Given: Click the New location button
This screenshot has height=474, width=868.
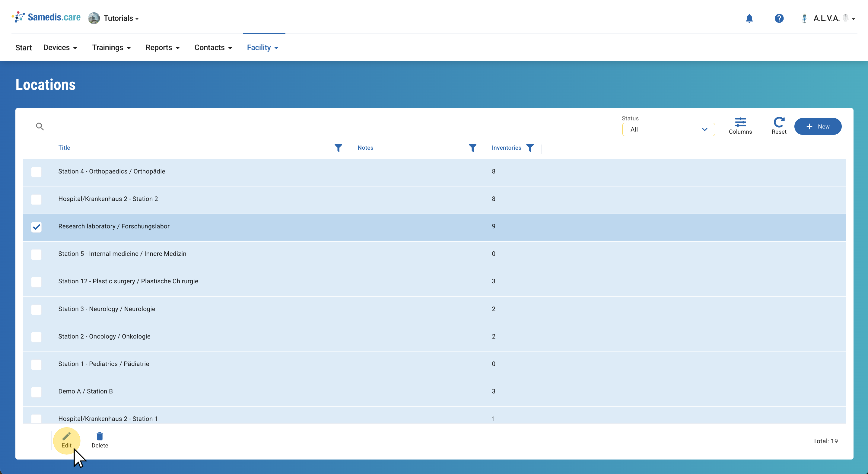Looking at the screenshot, I should point(817,127).
